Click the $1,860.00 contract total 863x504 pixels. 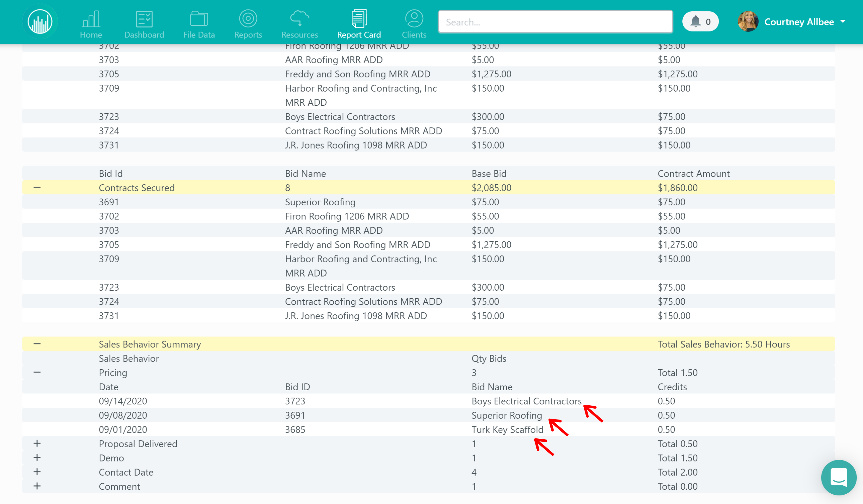pos(677,188)
